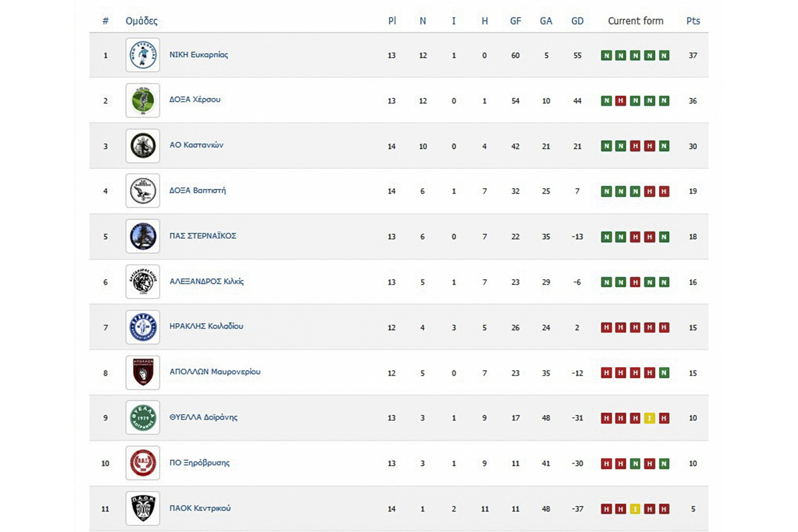Click the ΔΟΞΑ Βαπτιστή team emblem
This screenshot has width=798, height=532.
click(x=142, y=191)
